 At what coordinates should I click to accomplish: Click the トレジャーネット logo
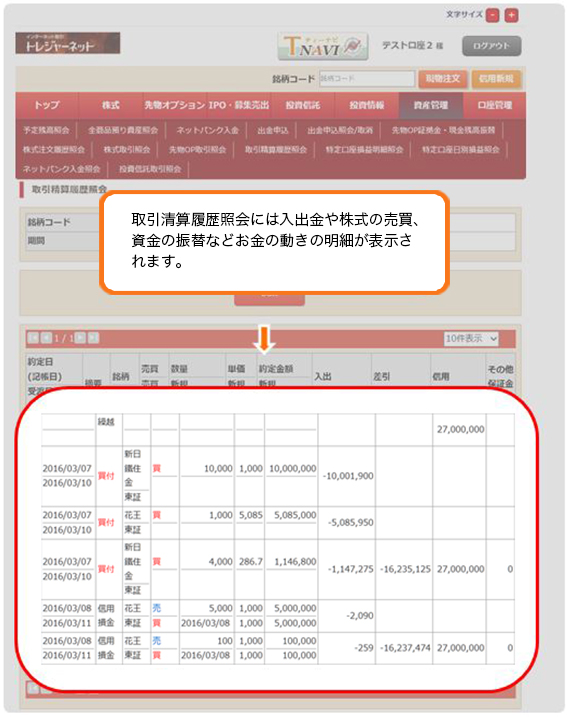[x=68, y=43]
